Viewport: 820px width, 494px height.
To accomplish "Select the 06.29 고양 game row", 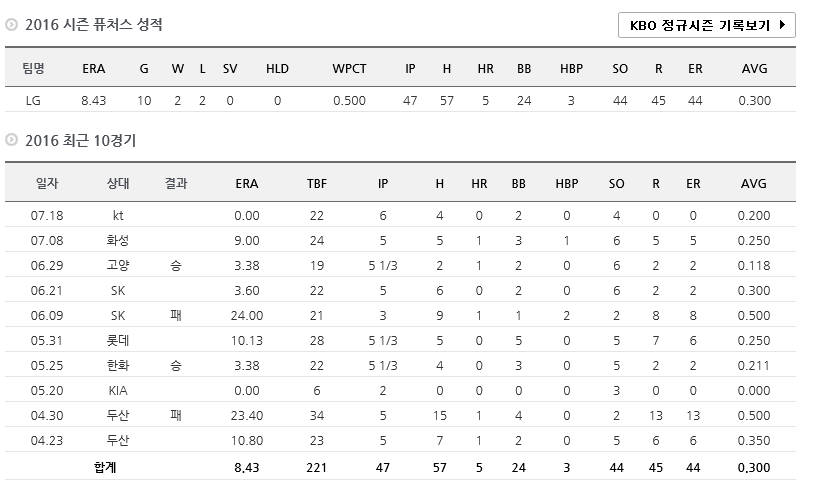I will tap(47, 266).
